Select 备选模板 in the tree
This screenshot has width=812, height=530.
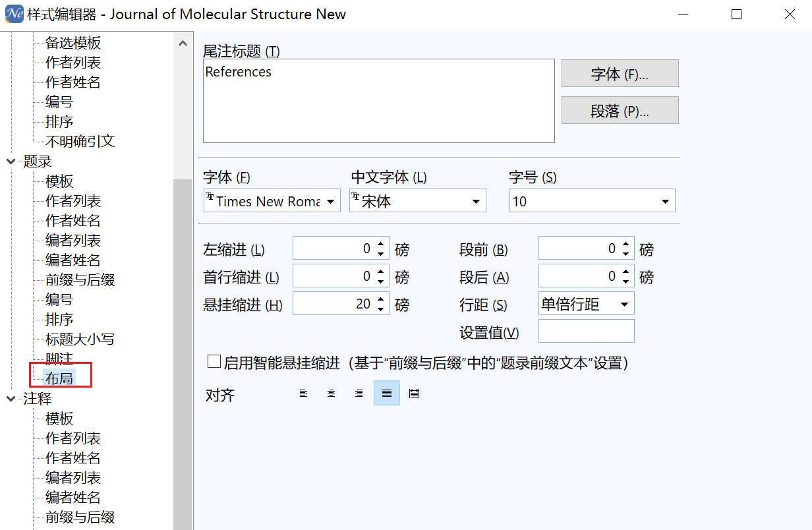73,43
